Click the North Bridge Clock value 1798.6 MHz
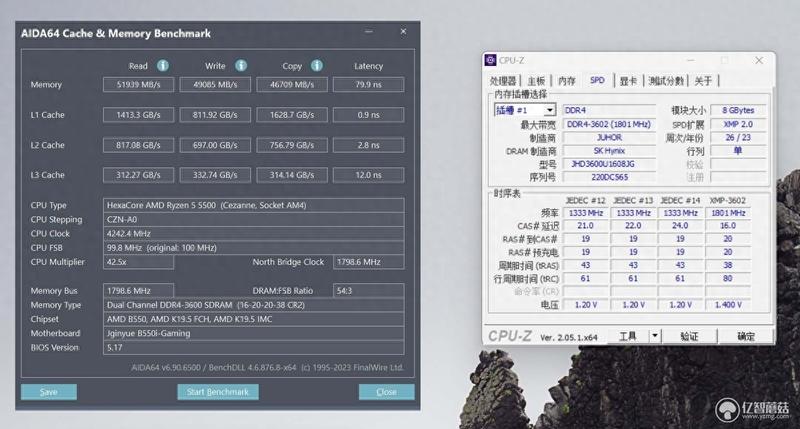 368,262
